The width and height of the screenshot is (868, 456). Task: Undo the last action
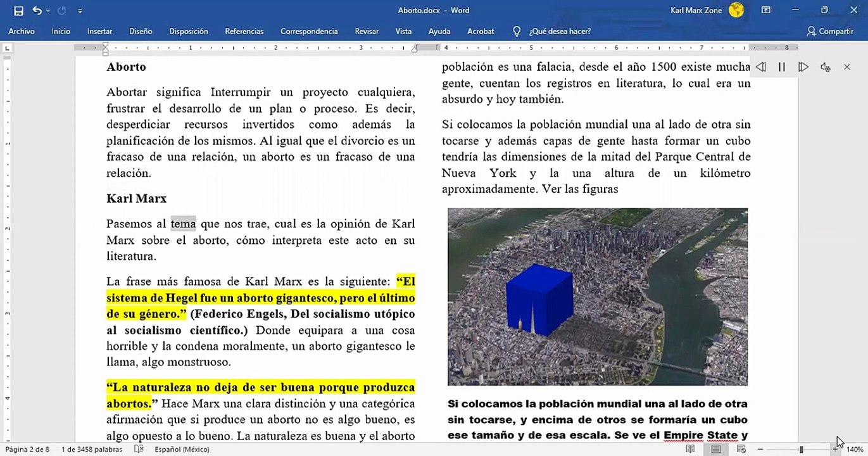(37, 11)
